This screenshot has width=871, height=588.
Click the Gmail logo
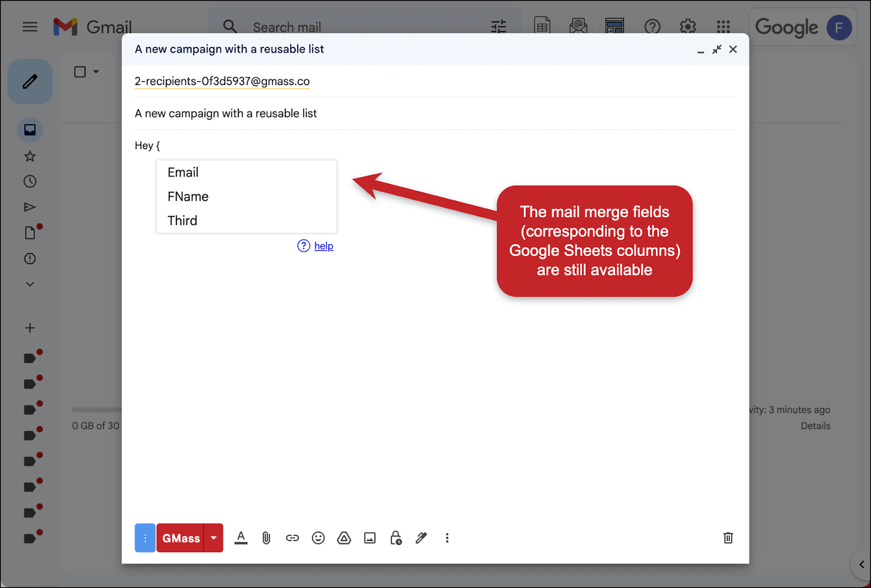click(93, 27)
